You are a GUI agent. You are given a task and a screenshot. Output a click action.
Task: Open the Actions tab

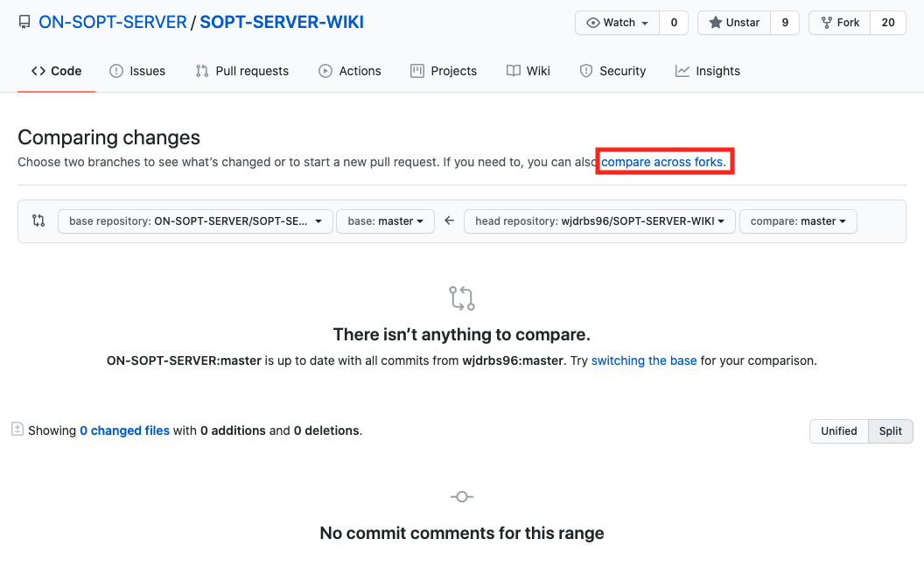click(350, 71)
